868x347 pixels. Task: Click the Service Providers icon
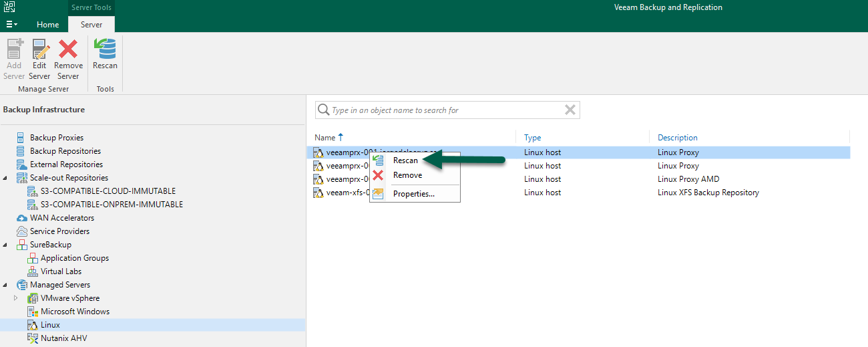click(22, 231)
